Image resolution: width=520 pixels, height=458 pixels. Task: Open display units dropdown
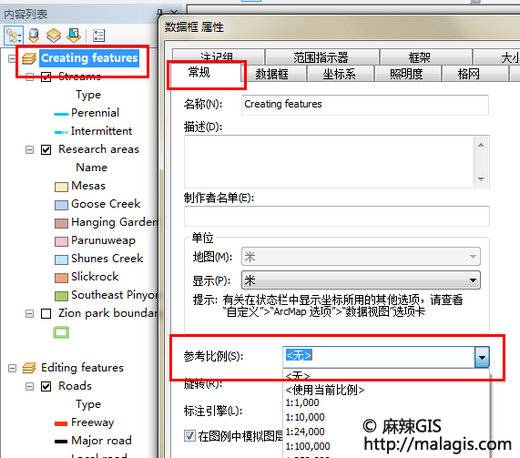tap(361, 280)
